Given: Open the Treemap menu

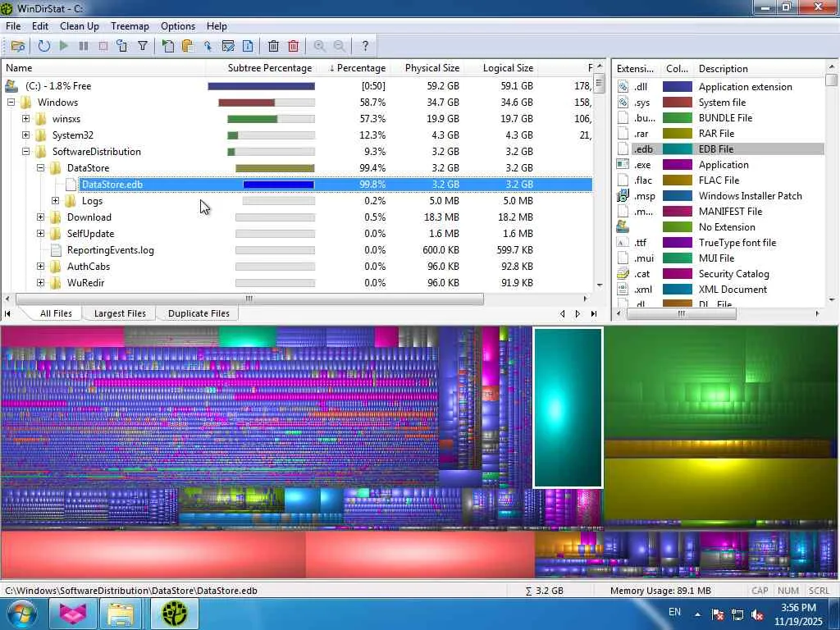Looking at the screenshot, I should click(130, 26).
